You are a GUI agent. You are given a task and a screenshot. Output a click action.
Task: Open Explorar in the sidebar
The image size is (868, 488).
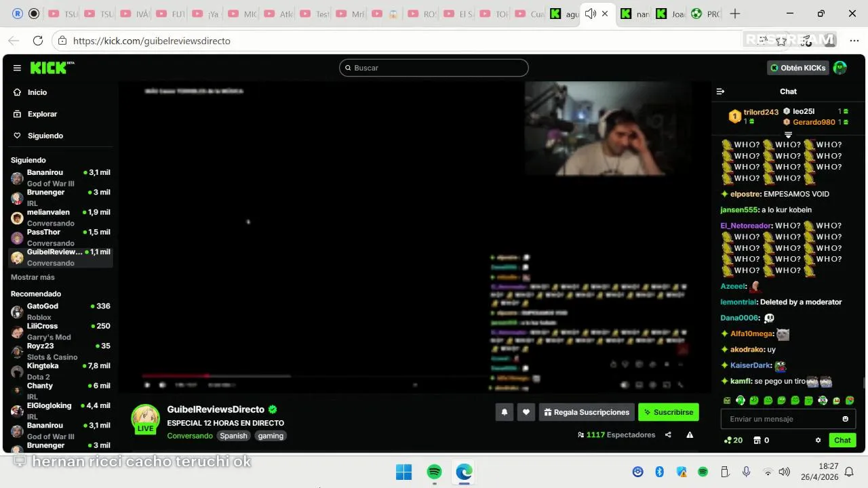point(42,114)
